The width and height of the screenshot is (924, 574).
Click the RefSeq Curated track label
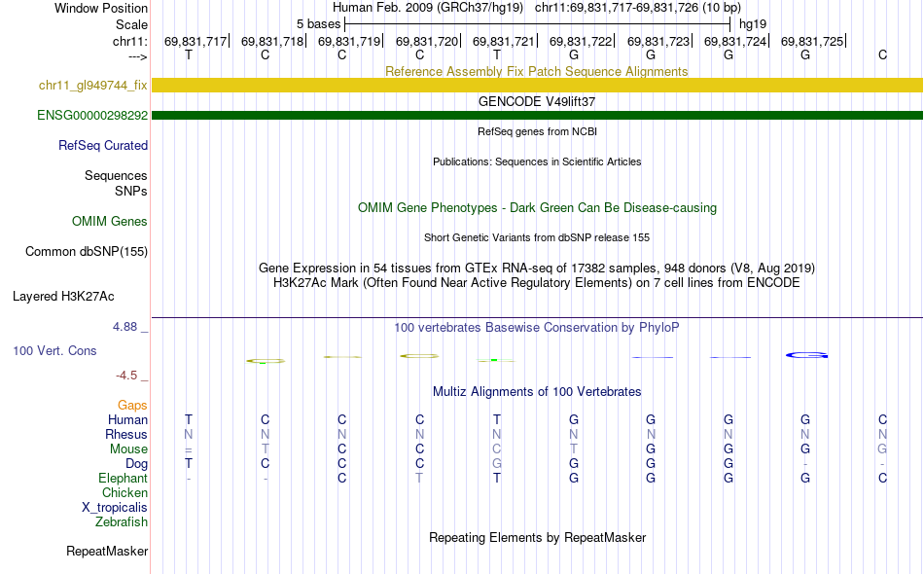(102, 146)
